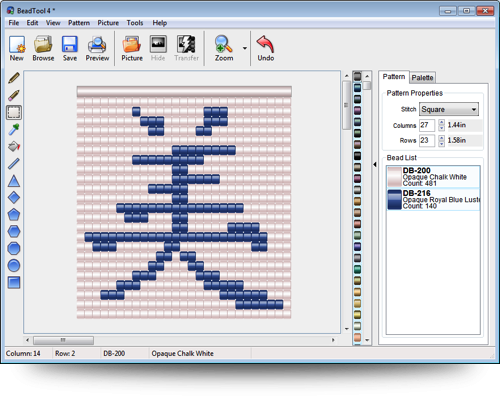Increase the Columns stepper value
This screenshot has height=399, width=500.
[x=441, y=122]
